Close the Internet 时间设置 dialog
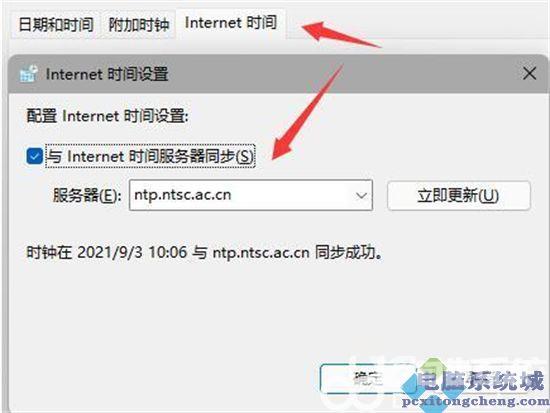 pyautogui.click(x=529, y=74)
